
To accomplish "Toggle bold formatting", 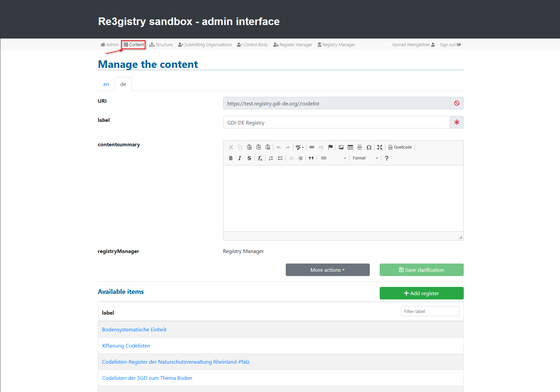I will point(231,158).
